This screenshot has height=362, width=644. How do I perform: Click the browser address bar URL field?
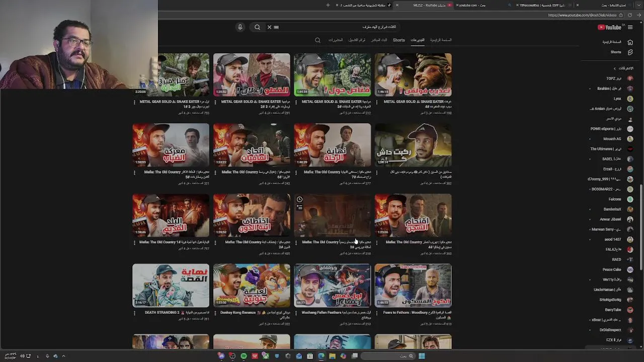tap(581, 15)
